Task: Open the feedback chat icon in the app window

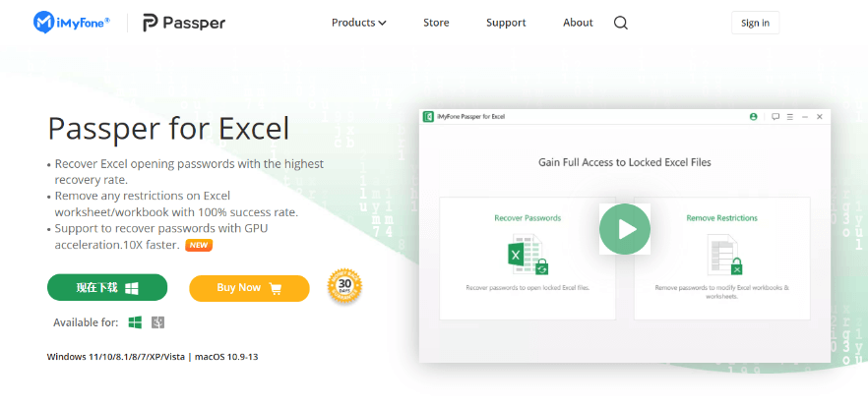Action: pos(775,116)
